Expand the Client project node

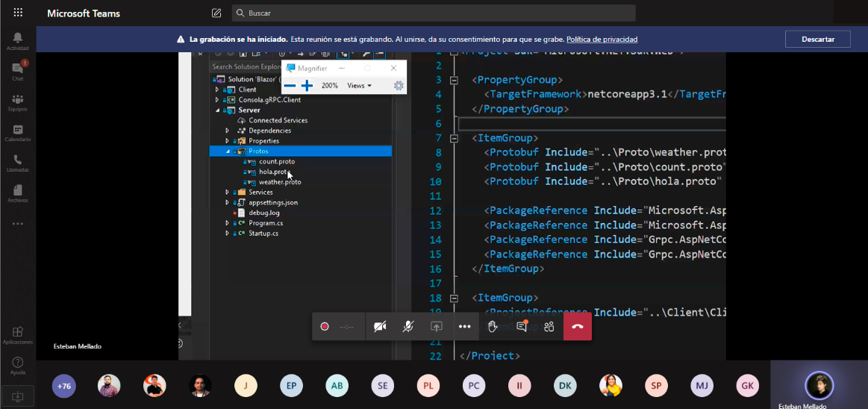(x=217, y=90)
